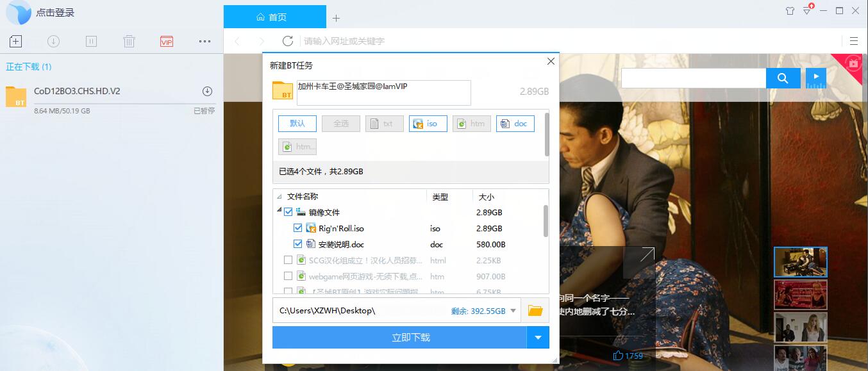This screenshot has width=868, height=371.
Task: Uncheck the 安装说明.doc checkbox
Action: (297, 244)
